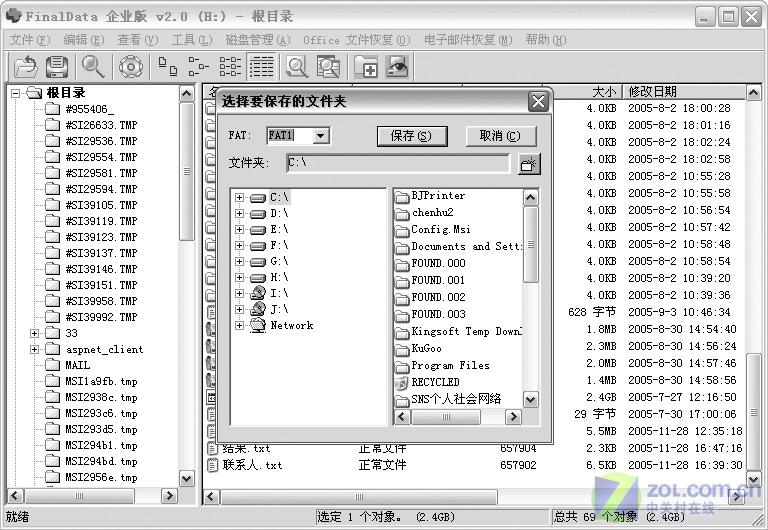Click the add folder toolbar icon
Image resolution: width=768 pixels, height=530 pixels.
(x=365, y=67)
